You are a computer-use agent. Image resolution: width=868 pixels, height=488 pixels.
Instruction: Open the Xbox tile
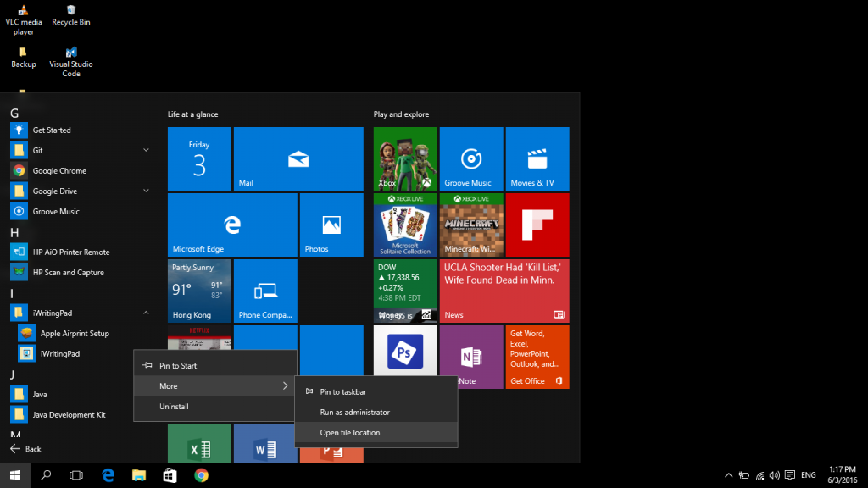405,158
